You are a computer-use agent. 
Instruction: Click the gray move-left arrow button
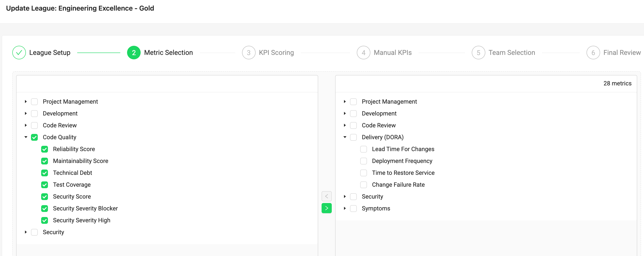pos(326,196)
